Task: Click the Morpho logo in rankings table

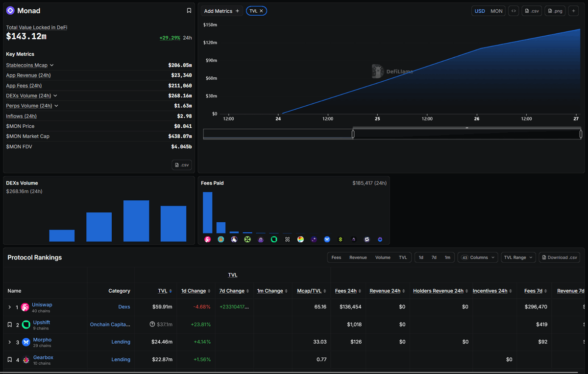Action: 26,342
